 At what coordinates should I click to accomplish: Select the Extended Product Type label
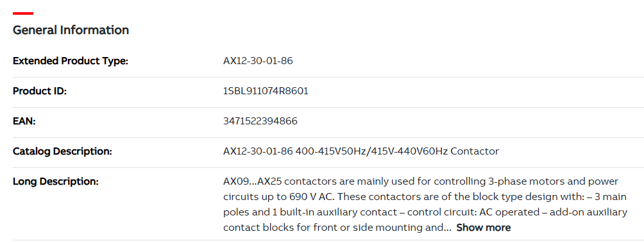(x=71, y=61)
